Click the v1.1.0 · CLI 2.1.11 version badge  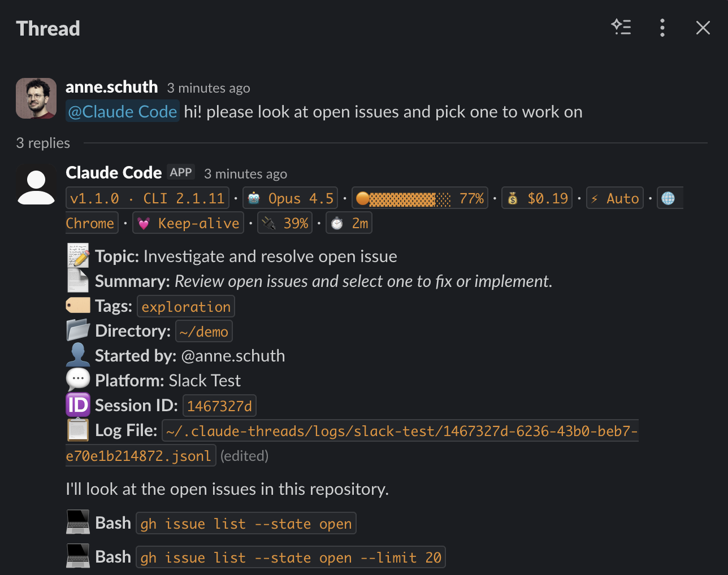tap(148, 198)
